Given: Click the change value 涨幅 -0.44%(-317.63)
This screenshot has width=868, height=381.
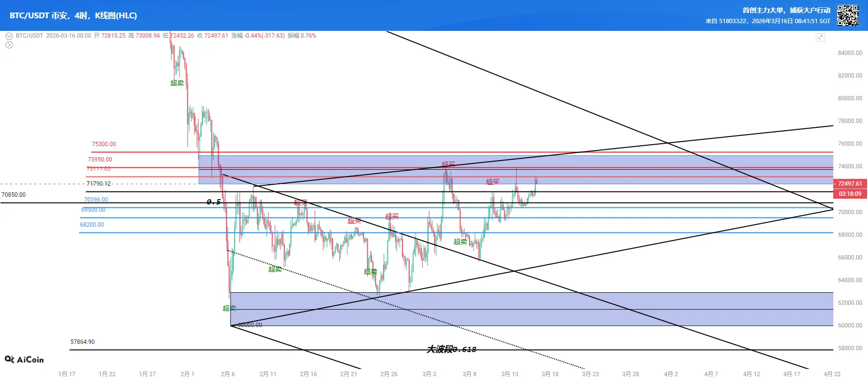Looking at the screenshot, I should (258, 36).
